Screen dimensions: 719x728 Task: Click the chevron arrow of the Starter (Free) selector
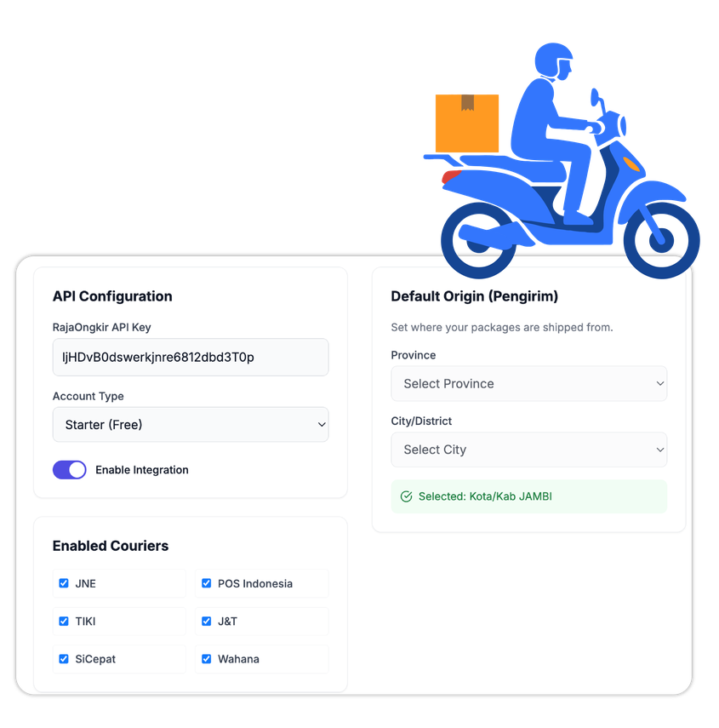click(322, 424)
